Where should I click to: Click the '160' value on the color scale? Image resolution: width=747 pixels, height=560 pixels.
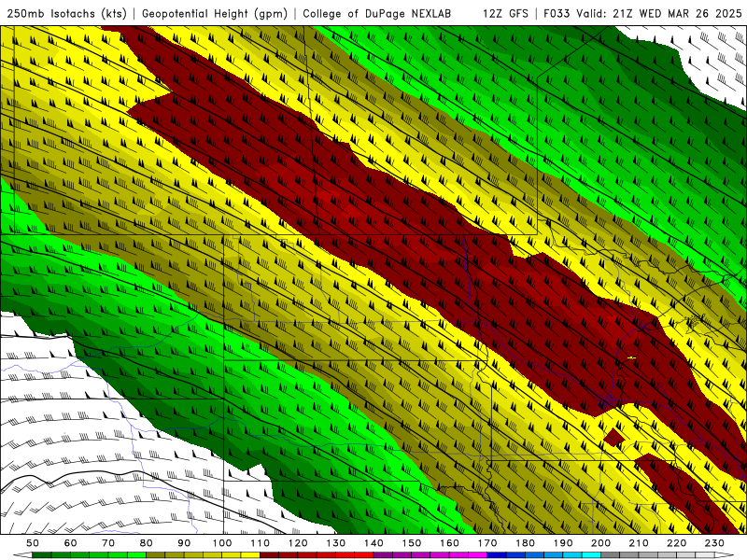(449, 543)
